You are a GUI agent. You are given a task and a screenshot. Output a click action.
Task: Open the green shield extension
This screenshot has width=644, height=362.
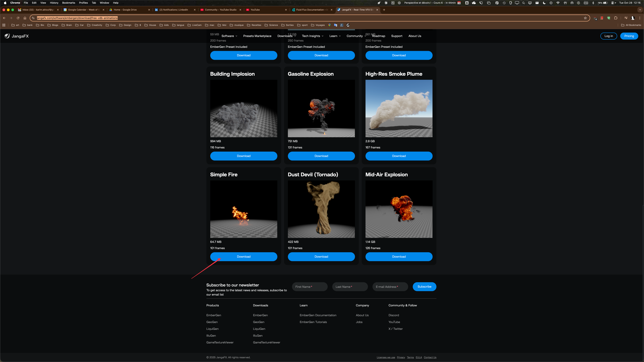tap(609, 18)
